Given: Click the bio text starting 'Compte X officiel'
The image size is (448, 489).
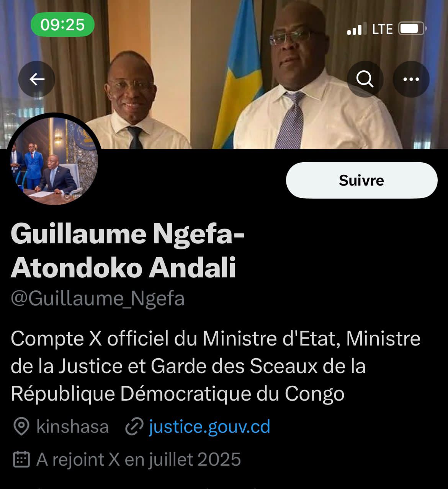Looking at the screenshot, I should (x=216, y=366).
